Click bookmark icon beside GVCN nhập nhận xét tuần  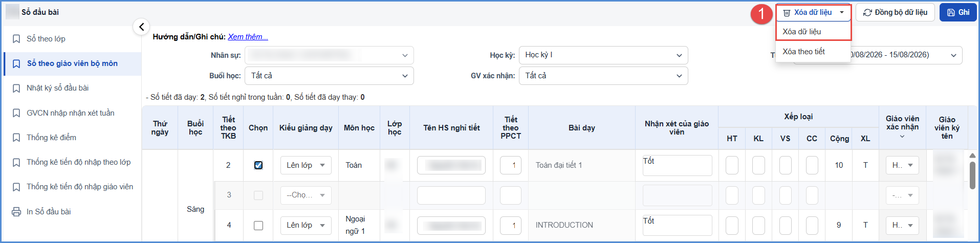tap(16, 113)
